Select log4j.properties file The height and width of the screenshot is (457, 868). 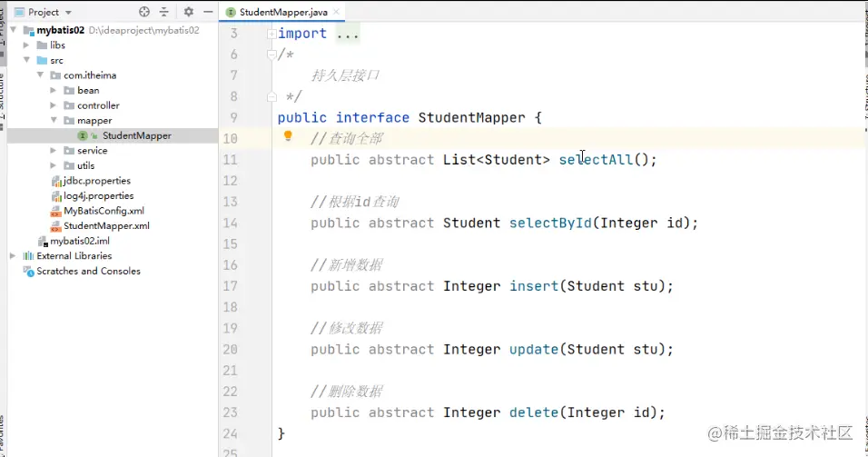tap(99, 195)
